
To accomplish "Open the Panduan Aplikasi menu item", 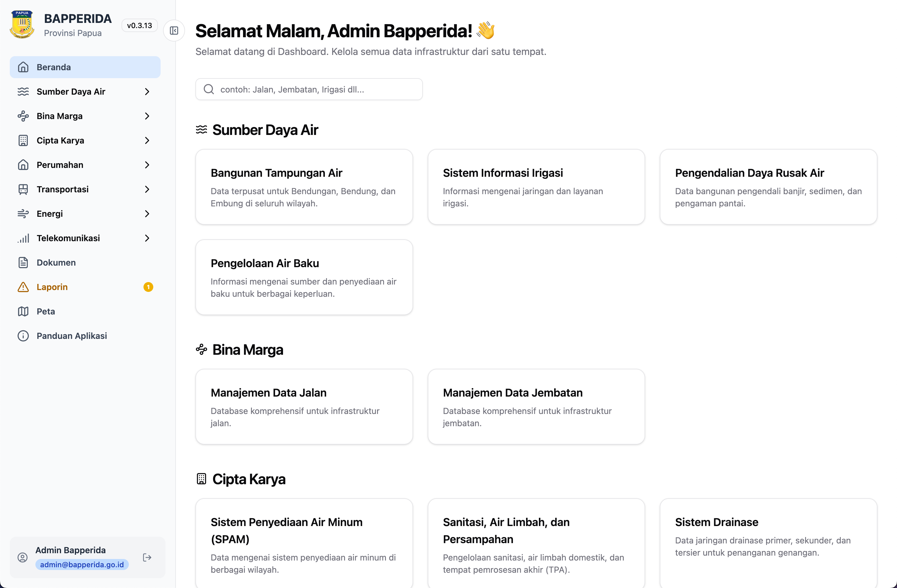I will [85, 336].
